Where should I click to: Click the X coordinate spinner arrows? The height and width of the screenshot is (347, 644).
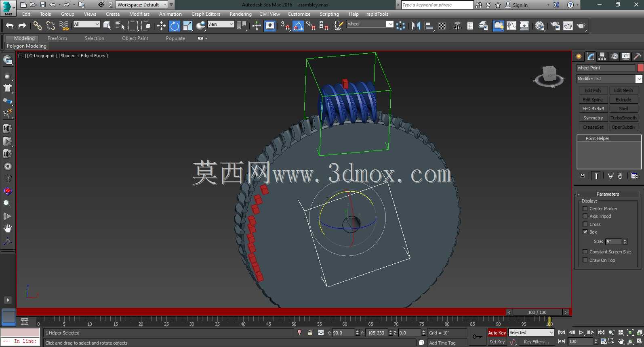[357, 333]
